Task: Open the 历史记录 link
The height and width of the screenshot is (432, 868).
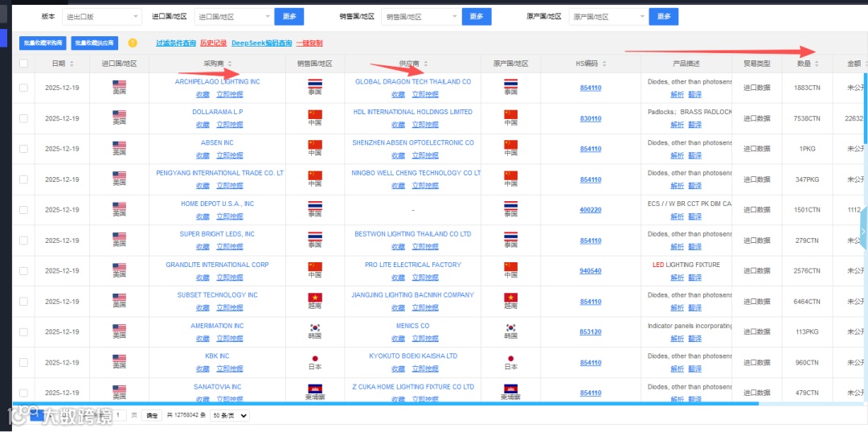Action: click(x=213, y=43)
